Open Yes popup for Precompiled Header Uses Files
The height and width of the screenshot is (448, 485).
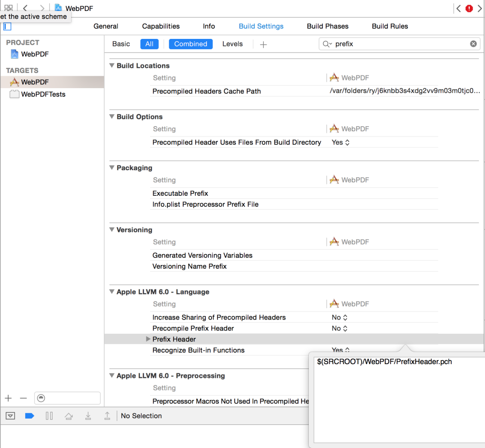(x=341, y=142)
